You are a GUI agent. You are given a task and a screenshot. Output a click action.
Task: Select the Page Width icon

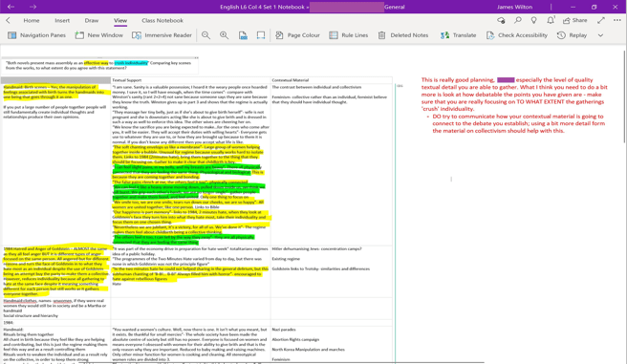(261, 35)
